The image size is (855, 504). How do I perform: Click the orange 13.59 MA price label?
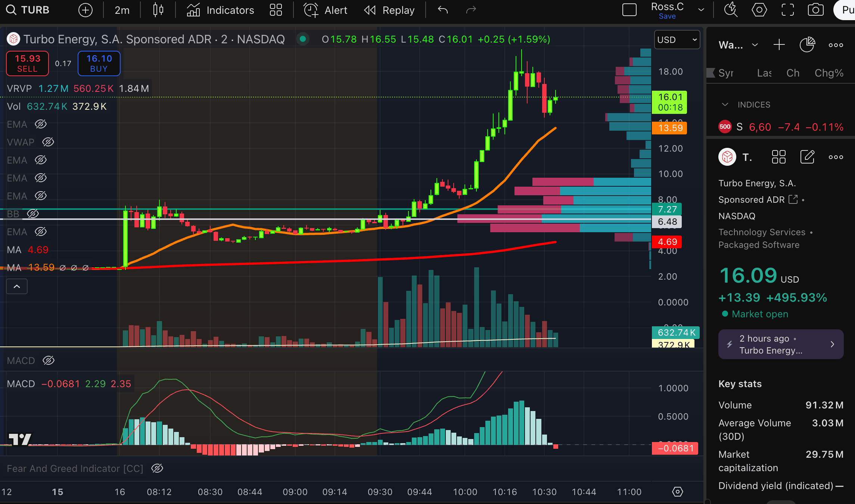[670, 128]
